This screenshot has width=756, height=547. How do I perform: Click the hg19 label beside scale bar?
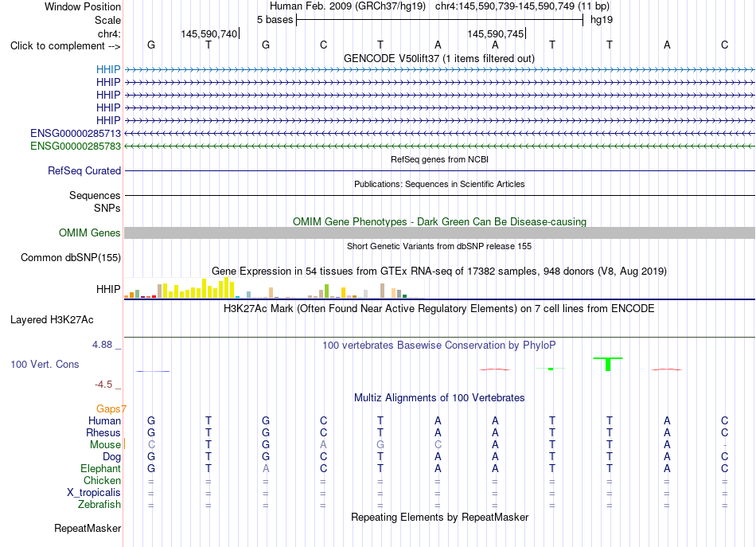[602, 20]
